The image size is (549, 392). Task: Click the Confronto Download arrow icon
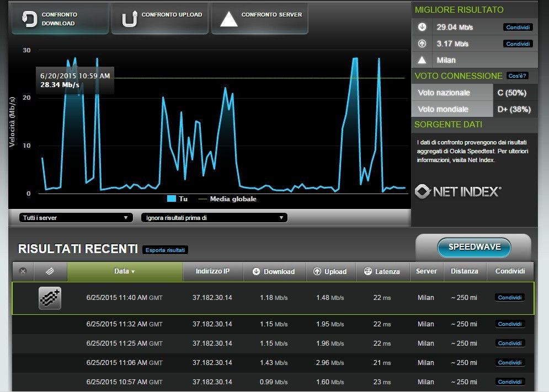(x=29, y=19)
